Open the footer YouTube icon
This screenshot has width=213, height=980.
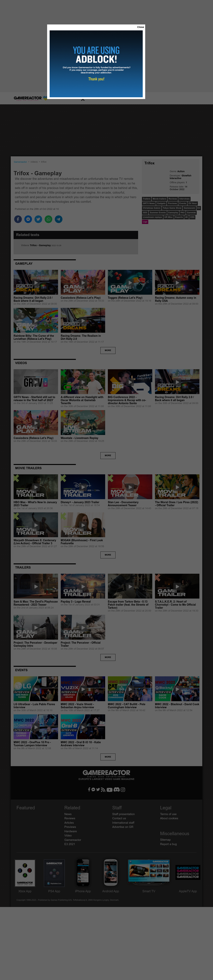[109, 789]
